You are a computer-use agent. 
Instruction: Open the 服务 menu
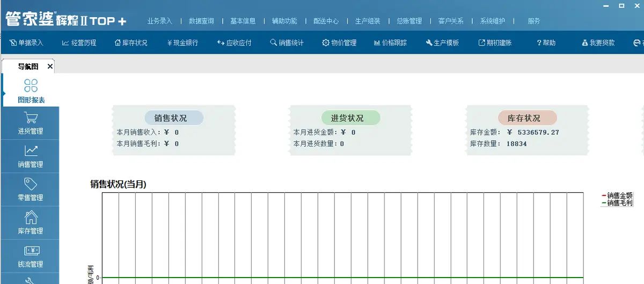[533, 21]
